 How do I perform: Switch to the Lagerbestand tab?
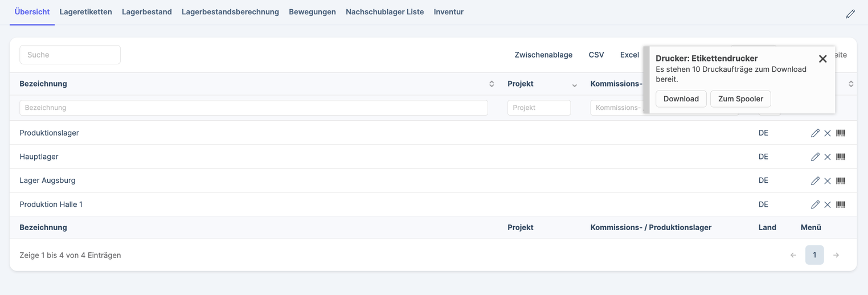pyautogui.click(x=146, y=12)
